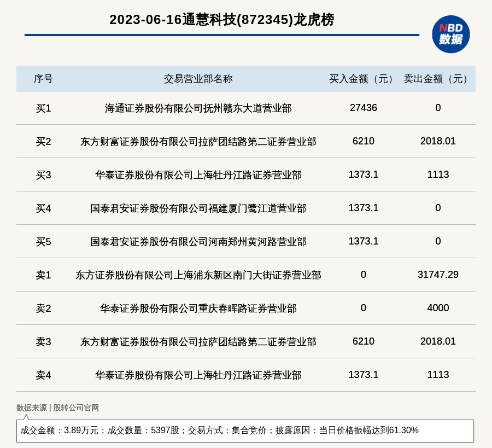Select buy amount 1373.1 in 卖4 row
Screen dimensions: 492x448
pyautogui.click(x=364, y=374)
